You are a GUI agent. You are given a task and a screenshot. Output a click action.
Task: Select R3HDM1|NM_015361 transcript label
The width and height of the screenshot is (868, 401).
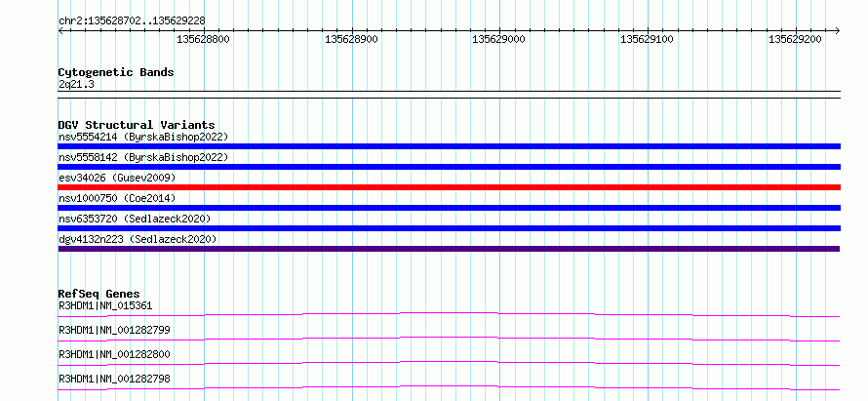click(x=105, y=305)
